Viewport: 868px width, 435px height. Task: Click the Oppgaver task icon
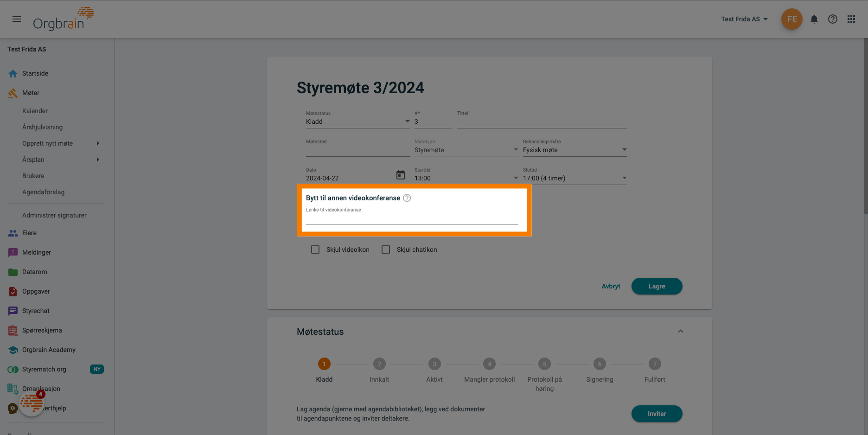pos(13,291)
